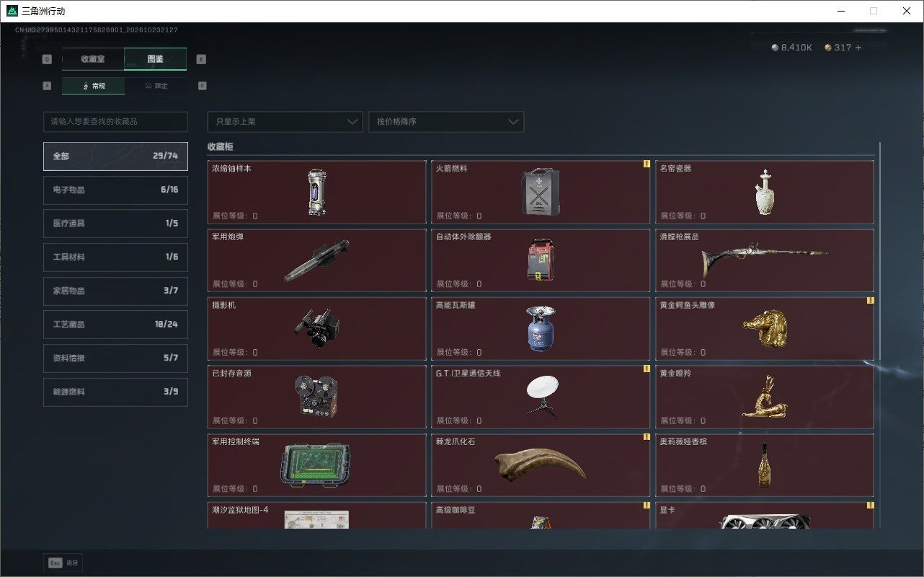Viewport: 924px width, 577px height.
Task: Click the 高级咖啡豆 item card
Action: point(541,516)
